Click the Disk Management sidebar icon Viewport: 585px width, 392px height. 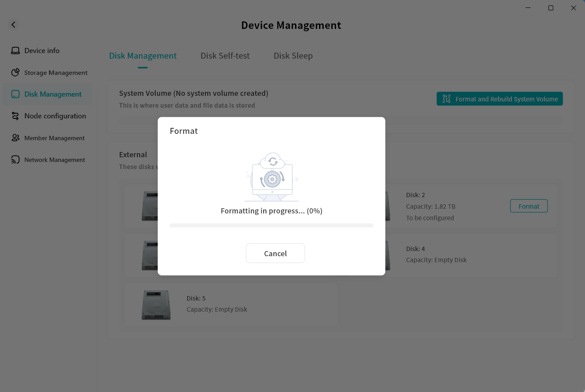coord(15,94)
